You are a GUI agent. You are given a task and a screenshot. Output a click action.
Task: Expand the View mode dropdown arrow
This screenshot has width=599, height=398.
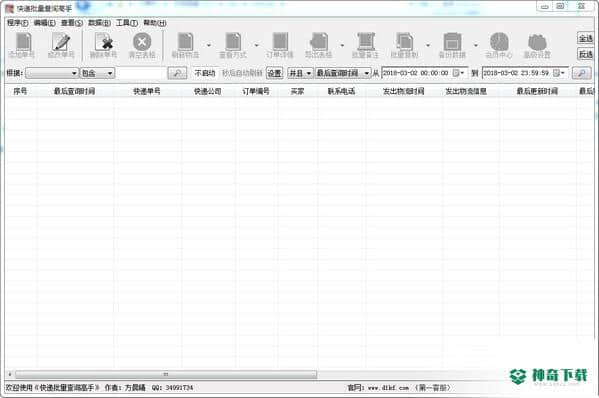256,45
